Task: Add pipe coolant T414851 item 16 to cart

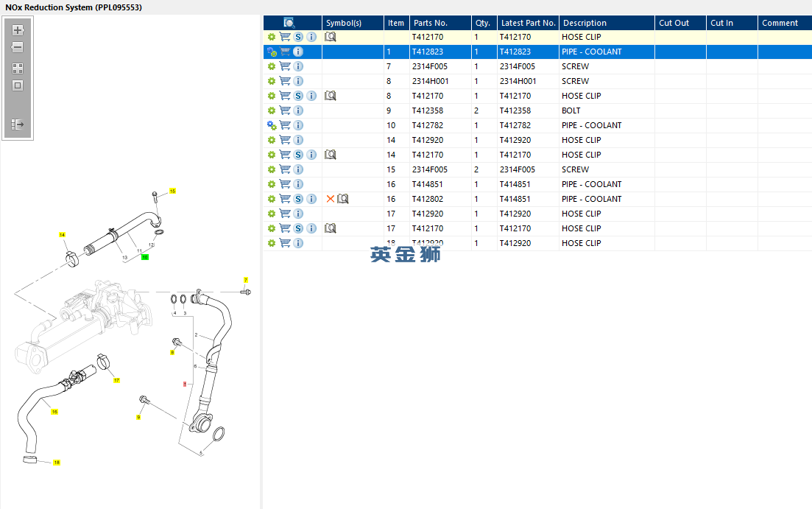Action: pos(285,184)
